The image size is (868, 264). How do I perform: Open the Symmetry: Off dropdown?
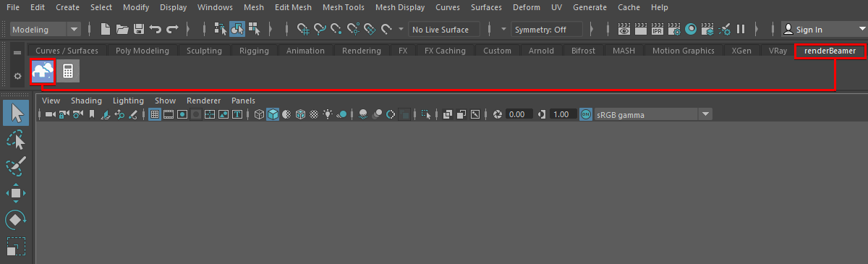tap(548, 30)
